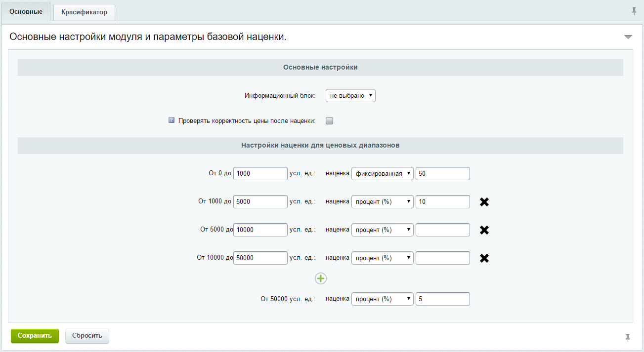Click the upper limit field containing 1000
The image size is (644, 352).
[x=260, y=174]
